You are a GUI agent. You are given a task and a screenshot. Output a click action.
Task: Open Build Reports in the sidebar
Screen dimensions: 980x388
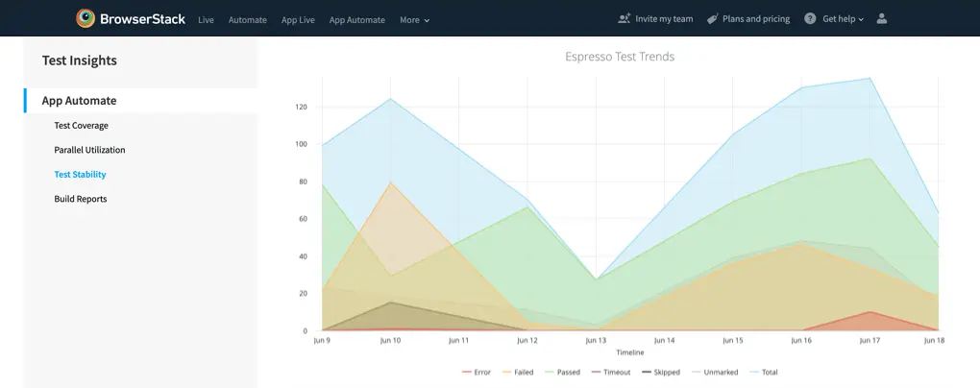click(81, 199)
